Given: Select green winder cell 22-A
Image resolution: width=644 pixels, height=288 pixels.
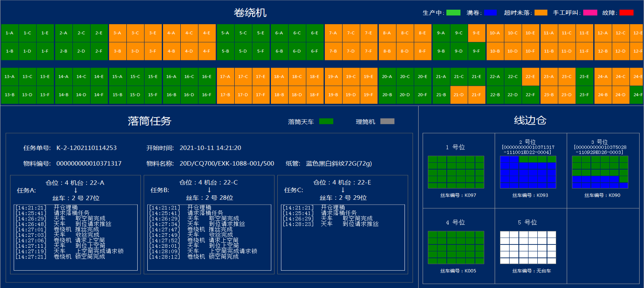Looking at the screenshot, I should click(x=495, y=77).
